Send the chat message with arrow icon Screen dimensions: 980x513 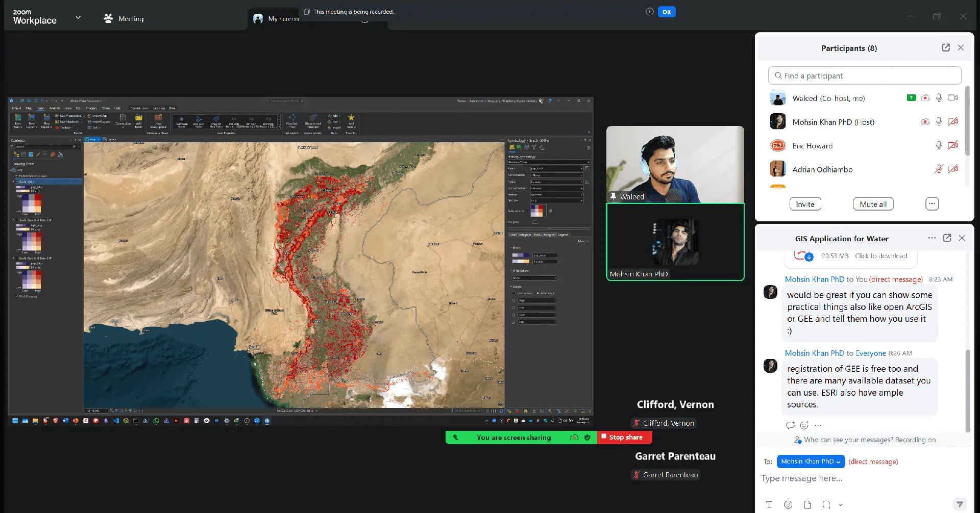click(960, 504)
